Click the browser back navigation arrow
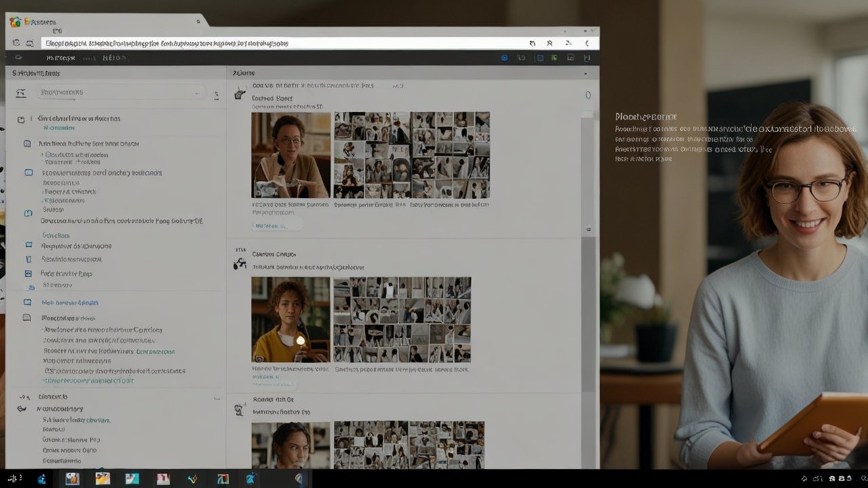This screenshot has height=488, width=868. (x=15, y=42)
